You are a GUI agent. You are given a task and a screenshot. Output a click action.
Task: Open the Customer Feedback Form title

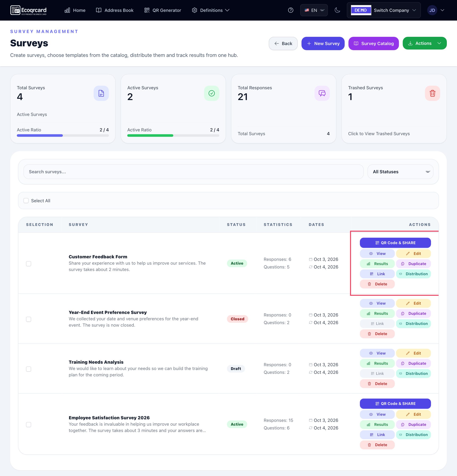(x=98, y=257)
